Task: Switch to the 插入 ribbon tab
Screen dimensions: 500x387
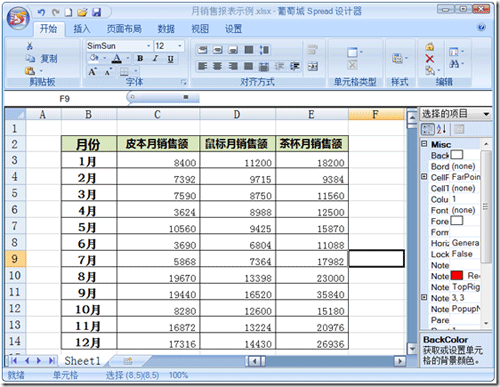Action: tap(82, 29)
